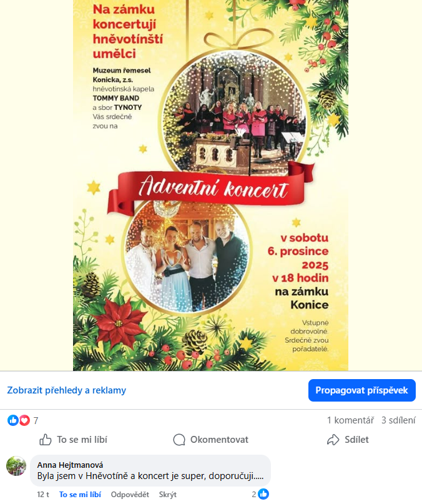The image size is (422, 504).
Task: Reply to the comment via Odpovědět
Action: click(130, 495)
